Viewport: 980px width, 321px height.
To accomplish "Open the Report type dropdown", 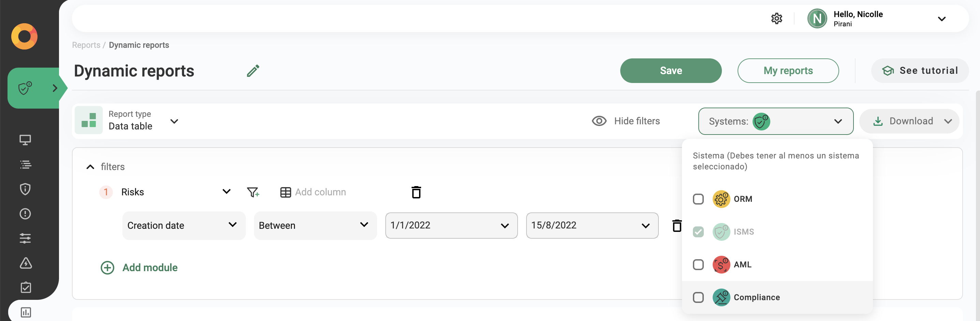I will [174, 121].
